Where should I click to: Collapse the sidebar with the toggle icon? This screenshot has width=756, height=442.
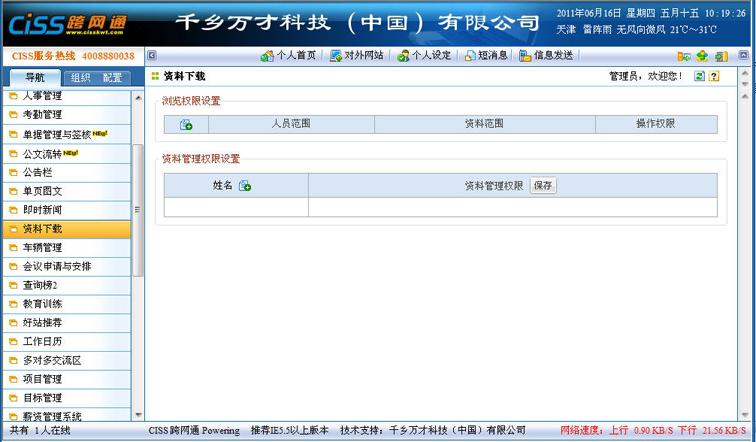(x=152, y=56)
